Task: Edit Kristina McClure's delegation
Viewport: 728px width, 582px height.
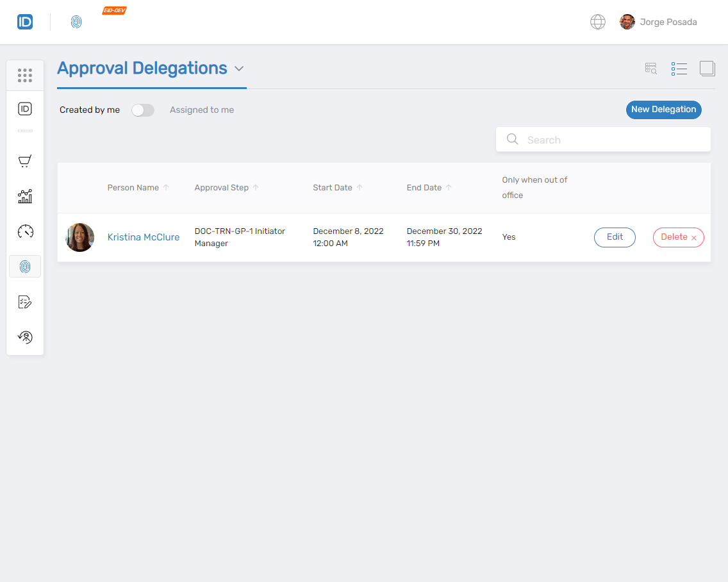Action: [x=615, y=237]
